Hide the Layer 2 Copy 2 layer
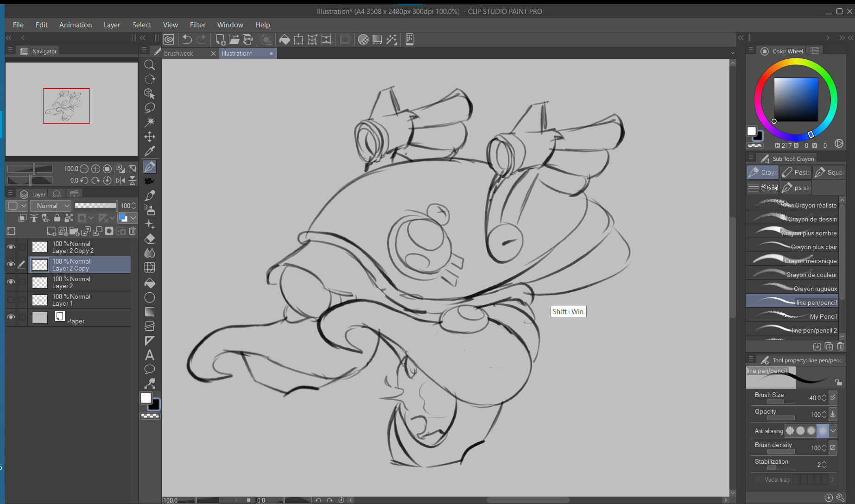This screenshot has width=855, height=504. (x=11, y=247)
